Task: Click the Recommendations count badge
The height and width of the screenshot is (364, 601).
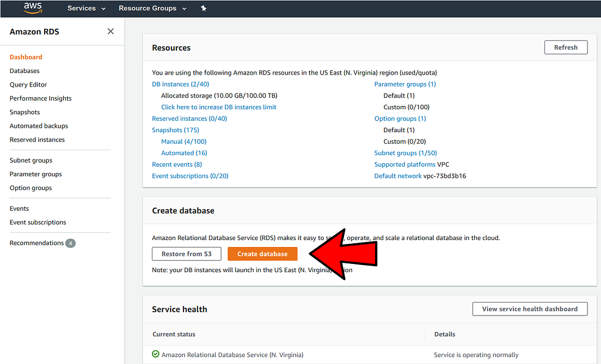Action: (70, 243)
